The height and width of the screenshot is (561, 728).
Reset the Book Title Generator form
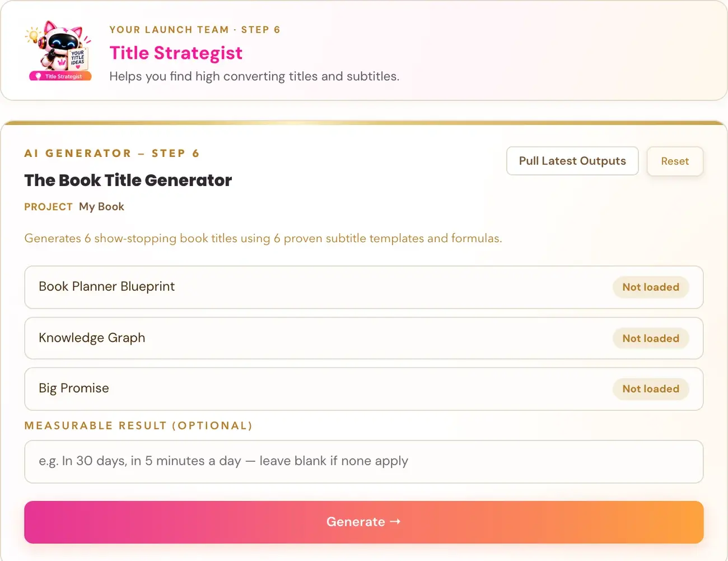(675, 161)
